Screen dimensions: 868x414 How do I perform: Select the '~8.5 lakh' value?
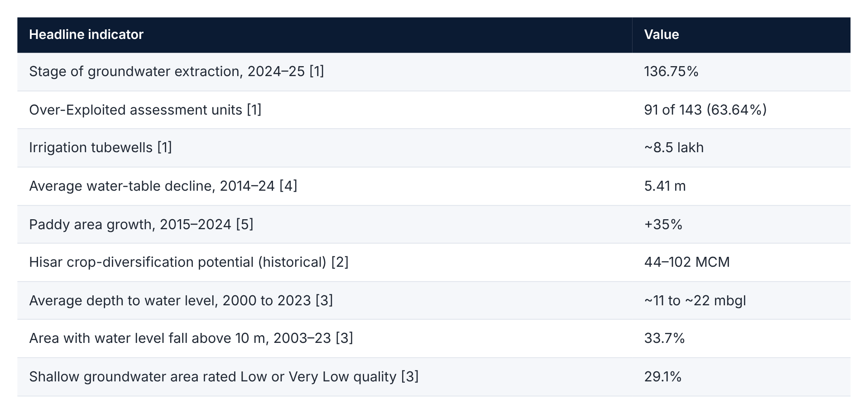674,148
